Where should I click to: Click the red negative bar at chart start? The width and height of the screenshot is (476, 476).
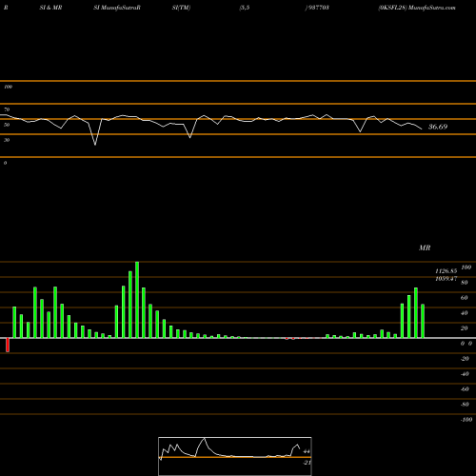(x=8, y=345)
